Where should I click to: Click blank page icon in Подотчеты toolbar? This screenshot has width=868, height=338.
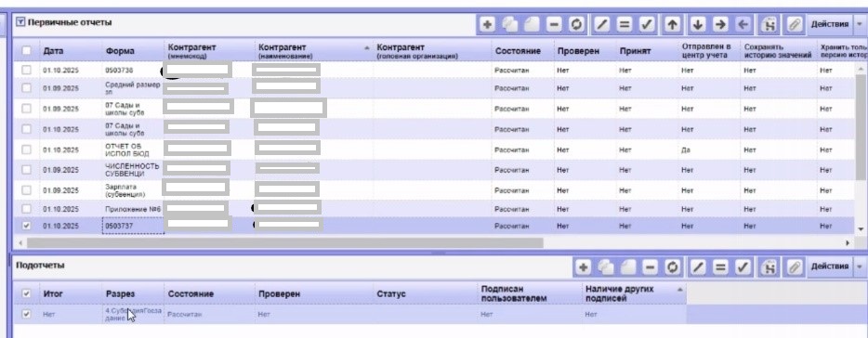[x=627, y=267]
